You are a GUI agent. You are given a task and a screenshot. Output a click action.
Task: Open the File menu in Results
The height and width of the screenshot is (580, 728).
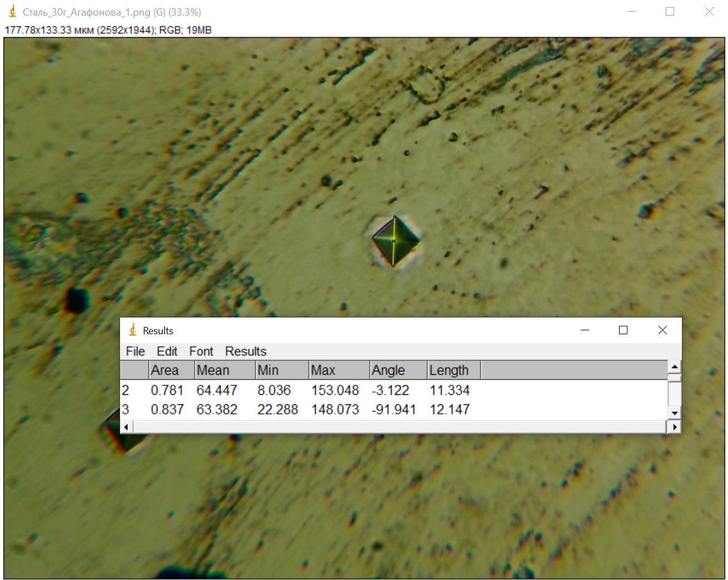[x=135, y=351]
